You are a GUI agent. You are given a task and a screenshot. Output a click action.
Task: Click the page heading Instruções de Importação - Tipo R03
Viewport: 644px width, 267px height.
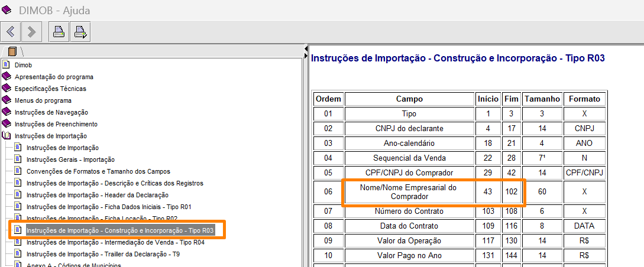click(458, 58)
